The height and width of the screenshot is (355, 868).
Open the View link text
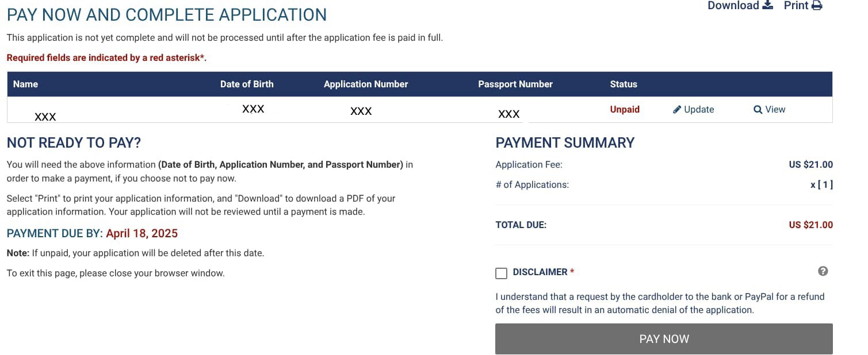(x=775, y=110)
